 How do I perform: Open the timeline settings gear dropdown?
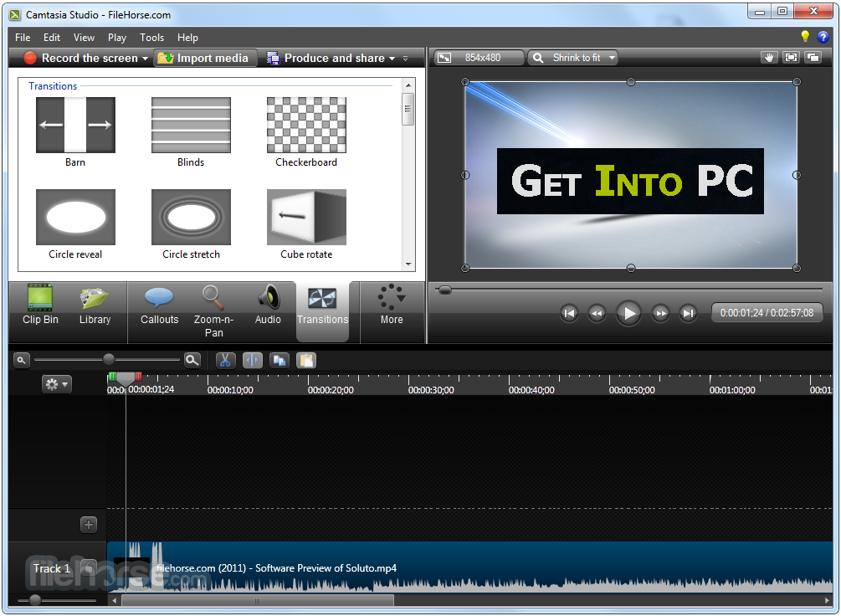coord(56,383)
